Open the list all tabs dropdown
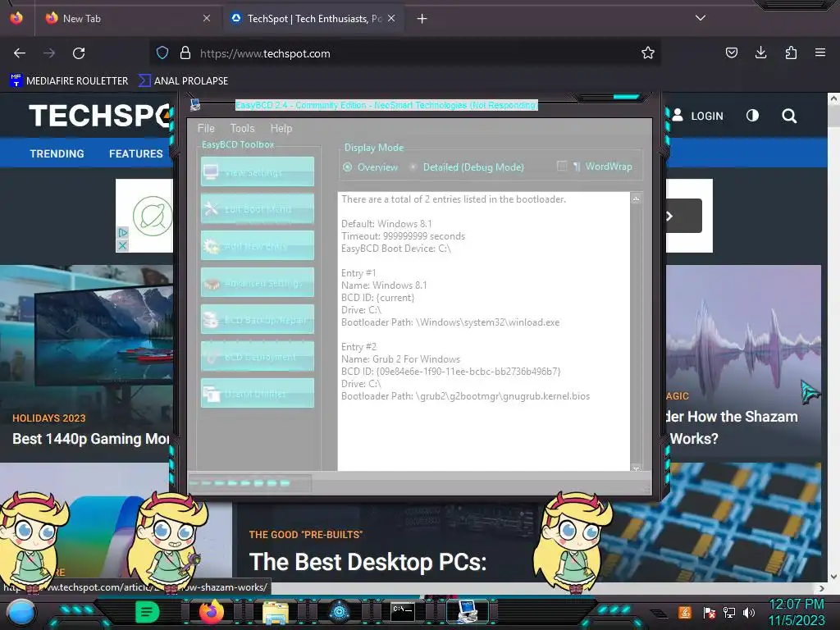 pos(701,18)
